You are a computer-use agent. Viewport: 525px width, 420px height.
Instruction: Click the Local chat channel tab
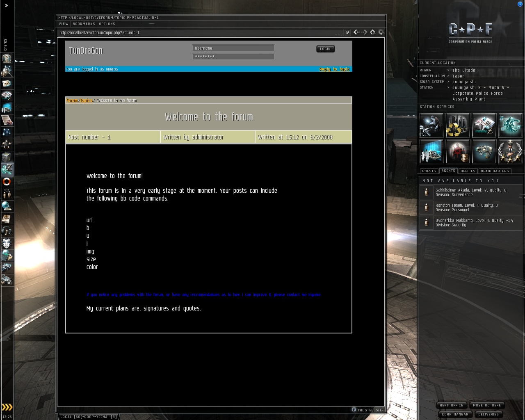click(89, 417)
